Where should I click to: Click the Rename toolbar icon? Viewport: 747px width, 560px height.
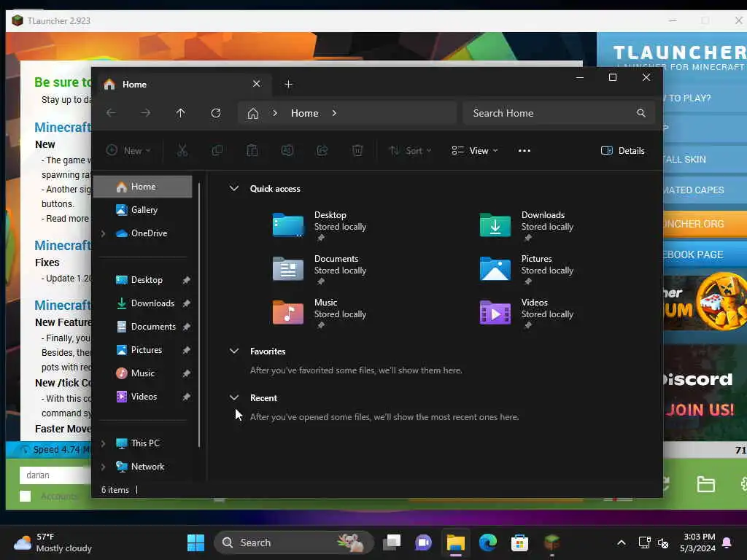pos(287,150)
